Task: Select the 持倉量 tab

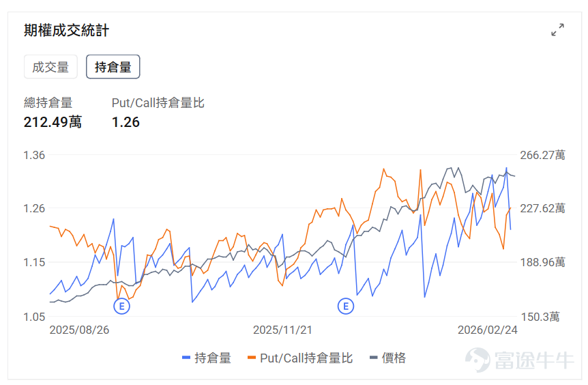Action: (x=113, y=67)
